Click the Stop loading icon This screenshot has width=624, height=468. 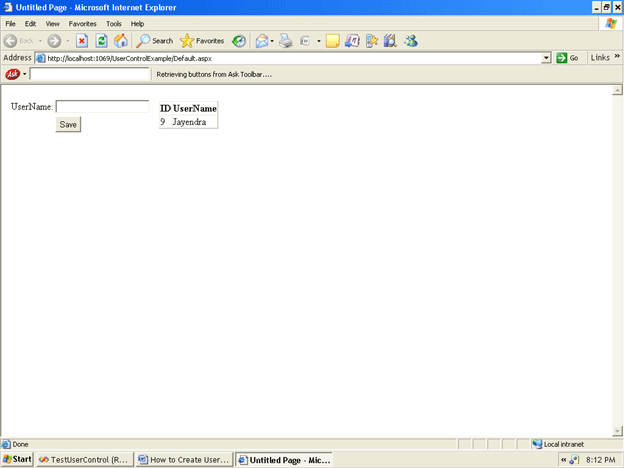coord(82,41)
